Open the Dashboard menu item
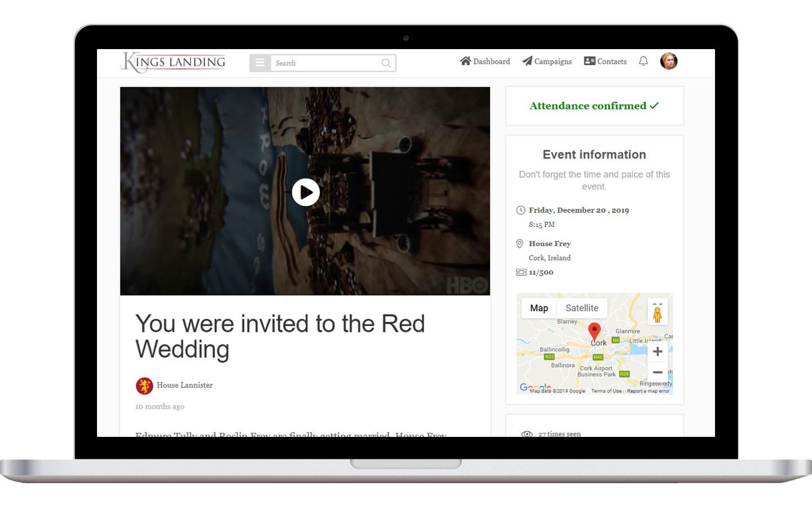The image size is (812, 508). click(x=485, y=61)
